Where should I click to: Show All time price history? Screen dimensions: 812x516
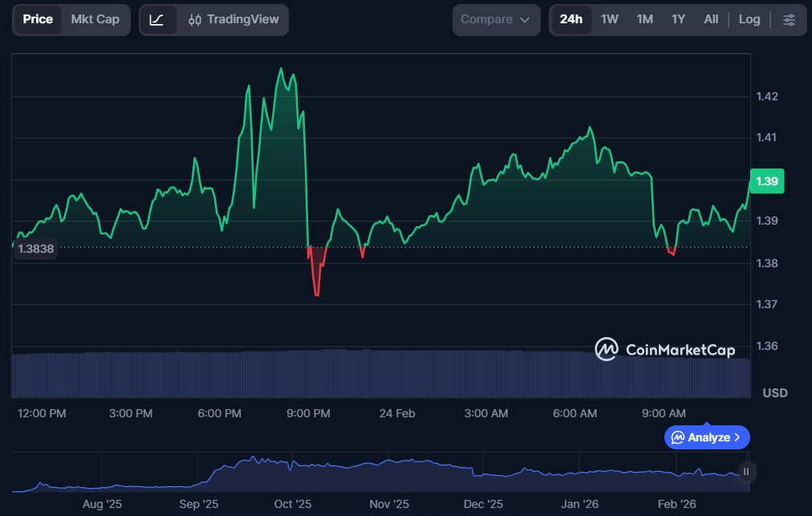point(711,20)
